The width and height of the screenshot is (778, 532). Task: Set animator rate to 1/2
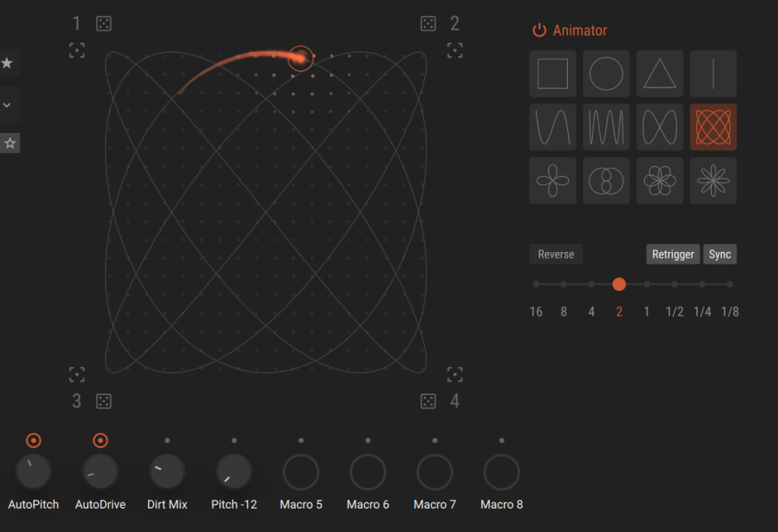[x=675, y=312]
